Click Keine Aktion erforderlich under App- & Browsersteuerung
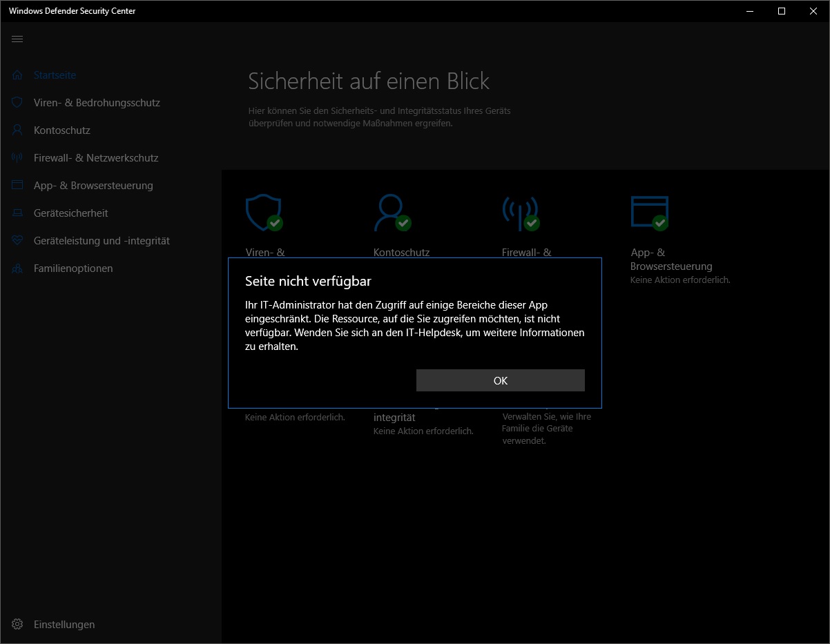This screenshot has height=644, width=830. [680, 280]
